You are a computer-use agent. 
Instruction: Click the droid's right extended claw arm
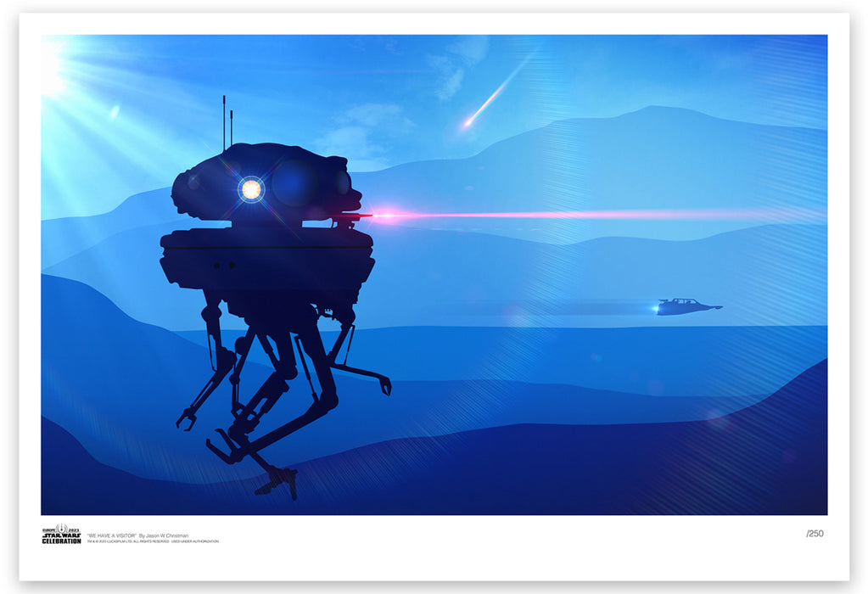373,375
